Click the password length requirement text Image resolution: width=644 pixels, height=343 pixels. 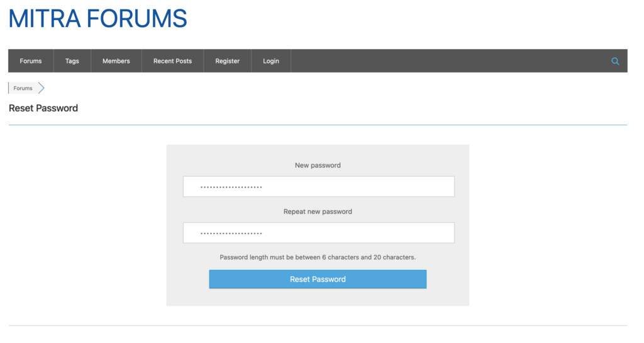click(x=318, y=257)
